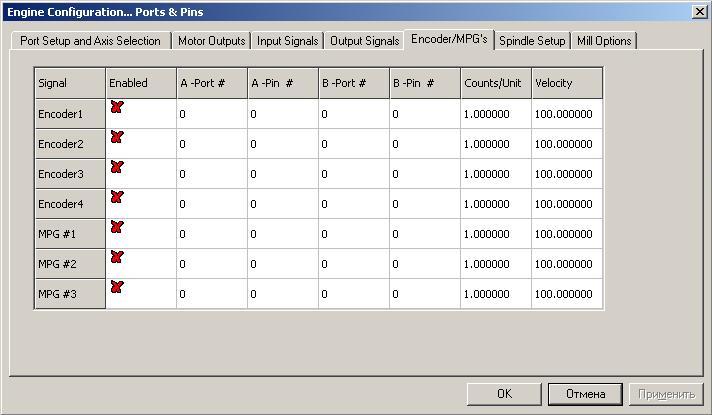Select the MPG #2 A -Pin # cell
The image size is (712, 415).
click(283, 264)
